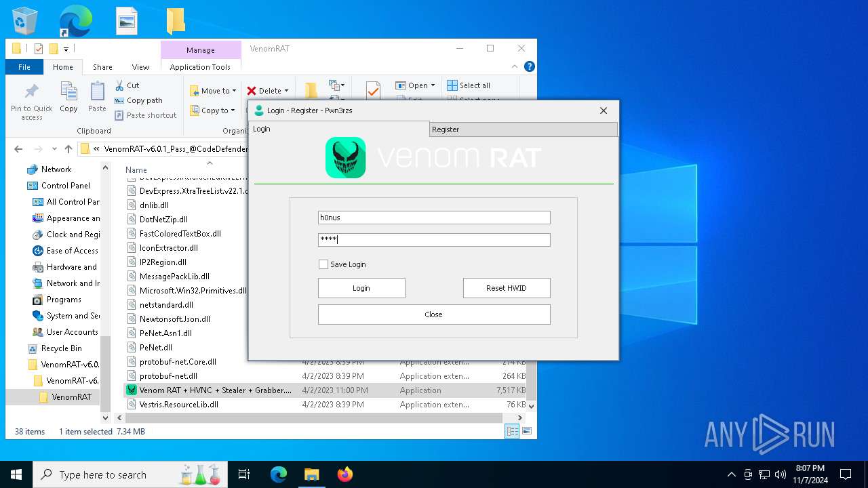
Task: Open the File menu tab
Action: tap(24, 67)
